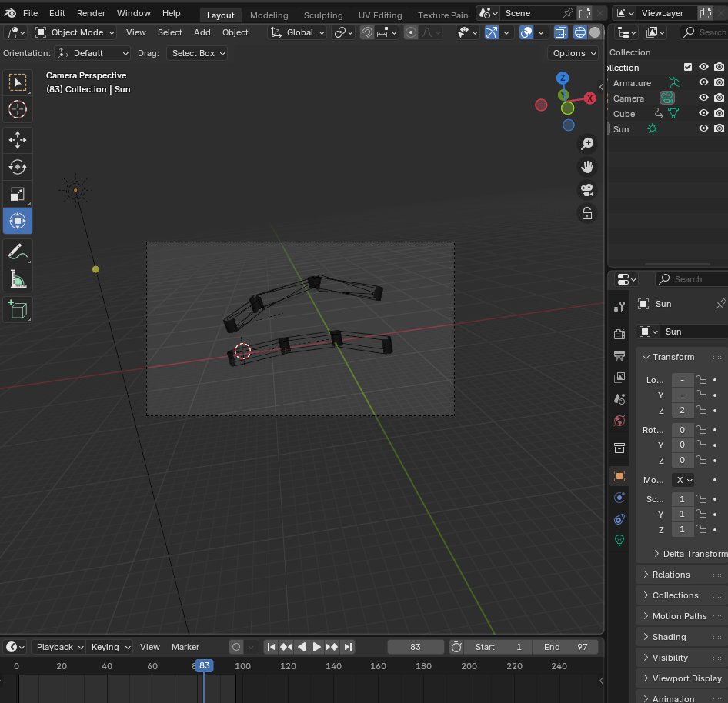Viewport: 728px width, 703px height.
Task: Select the Add Cube tool
Action: click(18, 309)
